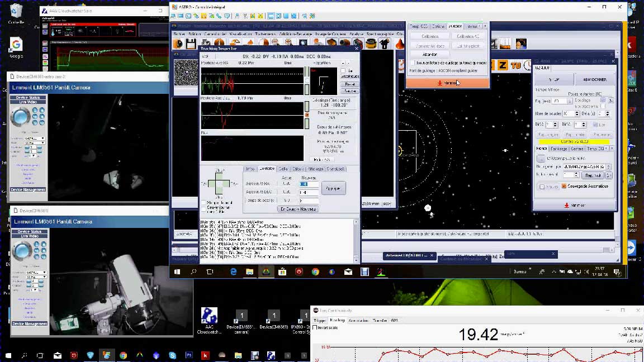This screenshot has width=644, height=362.
Task: Open the Fichier menu in menu bar
Action: tap(179, 34)
